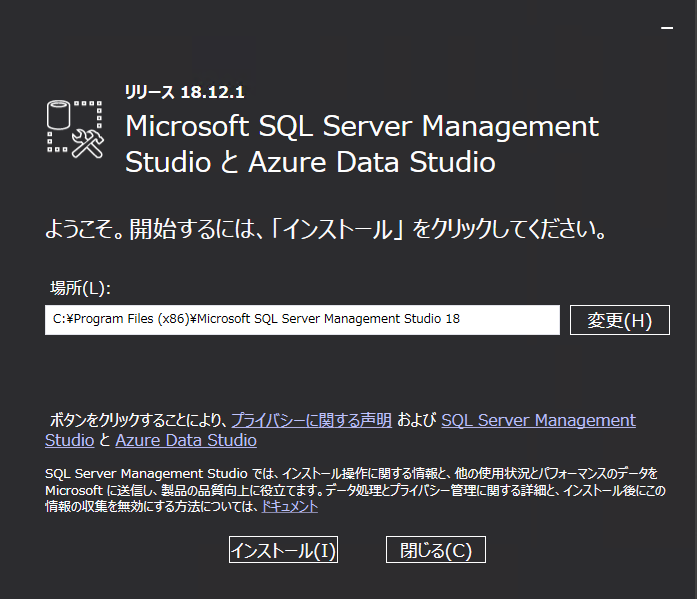Click the Microsoft SQL Server Management Studio title
697x599 pixels.
tap(362, 144)
